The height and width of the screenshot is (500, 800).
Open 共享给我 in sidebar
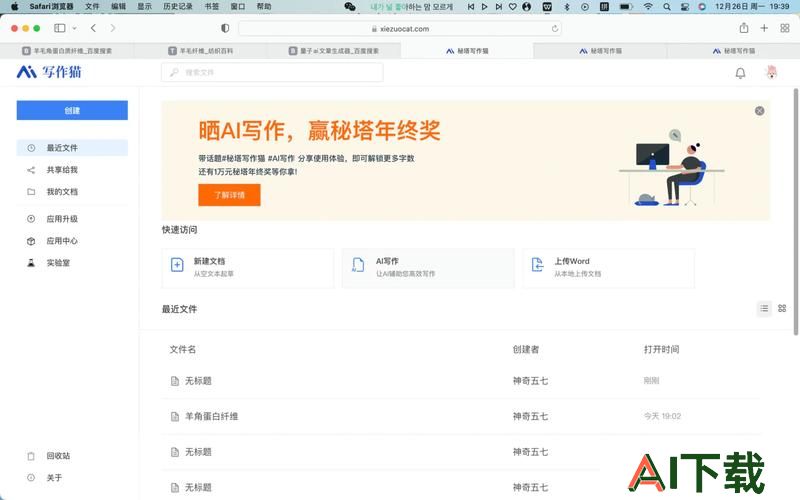click(x=72, y=170)
